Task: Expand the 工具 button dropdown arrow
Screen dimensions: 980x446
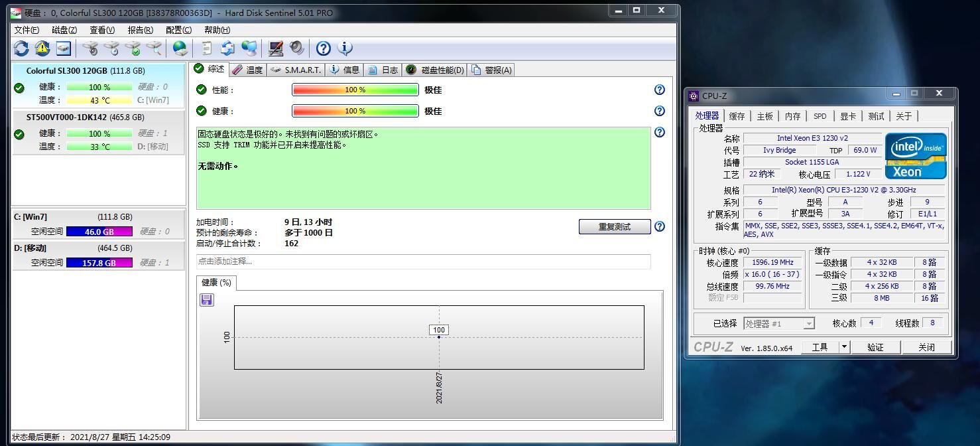Action: pos(844,347)
